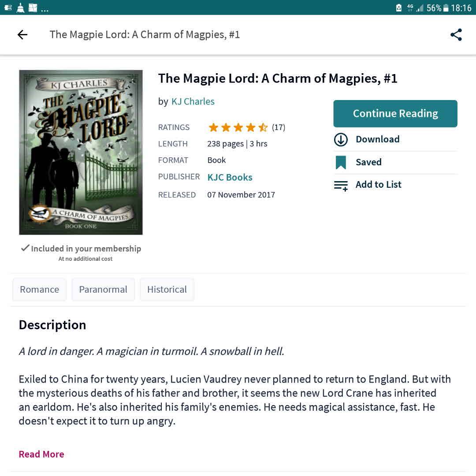Expand description with Read More
This screenshot has height=476, width=476.
point(41,454)
